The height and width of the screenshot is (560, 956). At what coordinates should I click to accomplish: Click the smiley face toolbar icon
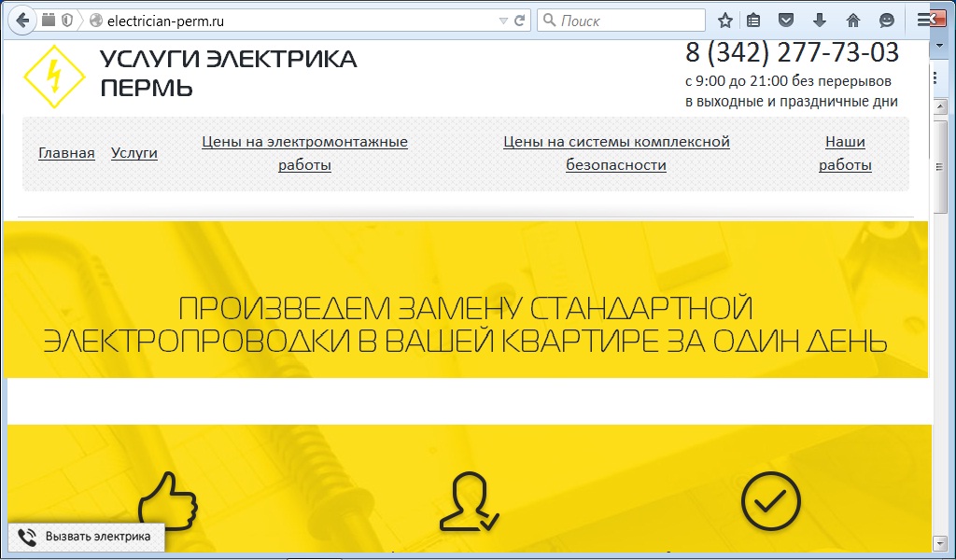tap(886, 20)
